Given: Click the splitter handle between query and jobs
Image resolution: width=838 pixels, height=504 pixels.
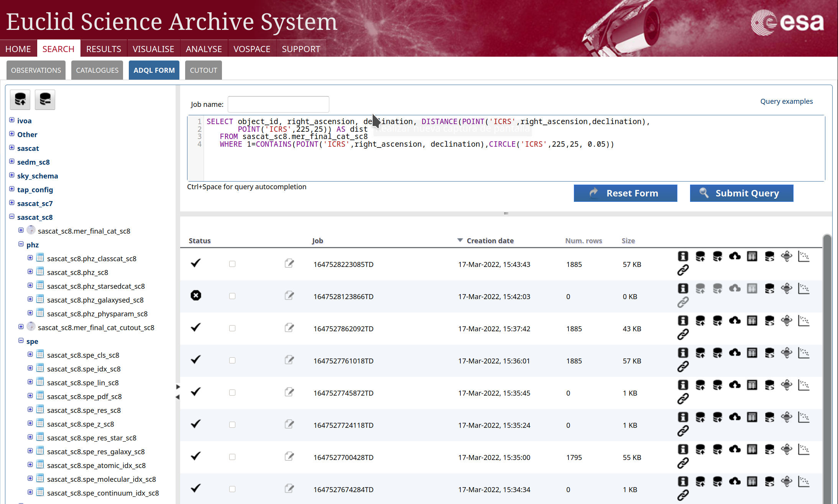Looking at the screenshot, I should pos(506,213).
